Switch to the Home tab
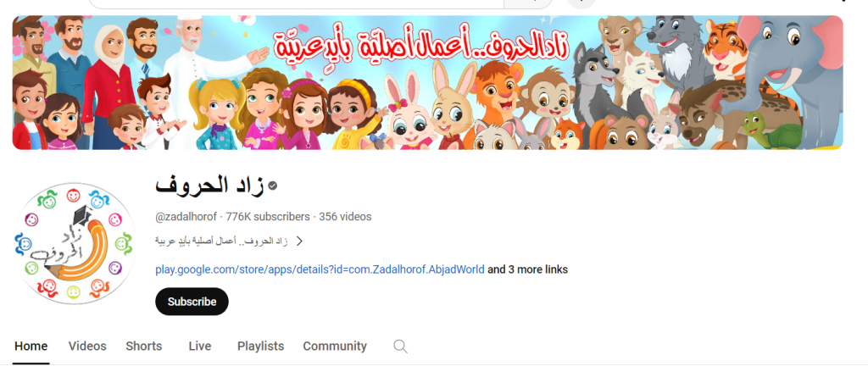868x377 pixels. pyautogui.click(x=31, y=347)
